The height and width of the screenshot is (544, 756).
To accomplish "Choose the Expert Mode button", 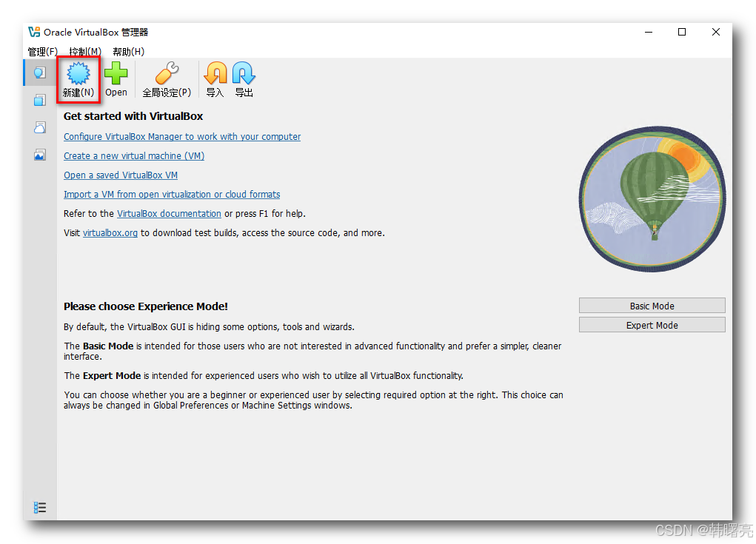I will (652, 325).
